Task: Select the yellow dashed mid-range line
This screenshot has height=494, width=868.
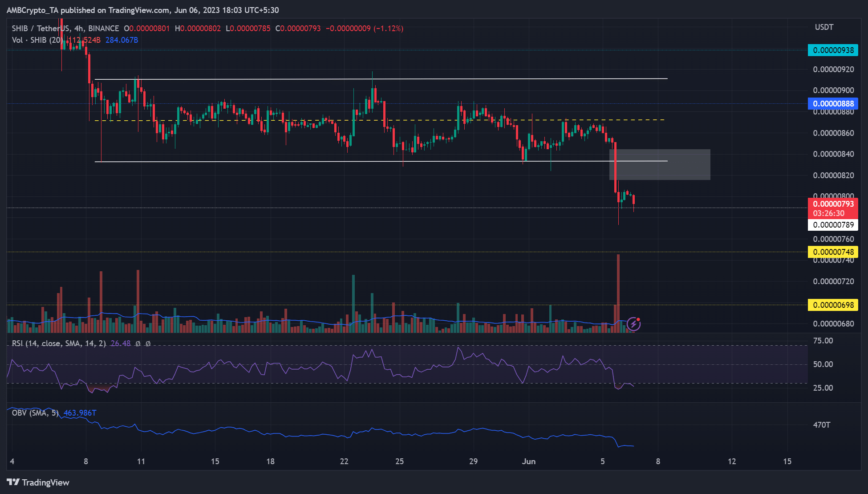Action: pos(380,120)
